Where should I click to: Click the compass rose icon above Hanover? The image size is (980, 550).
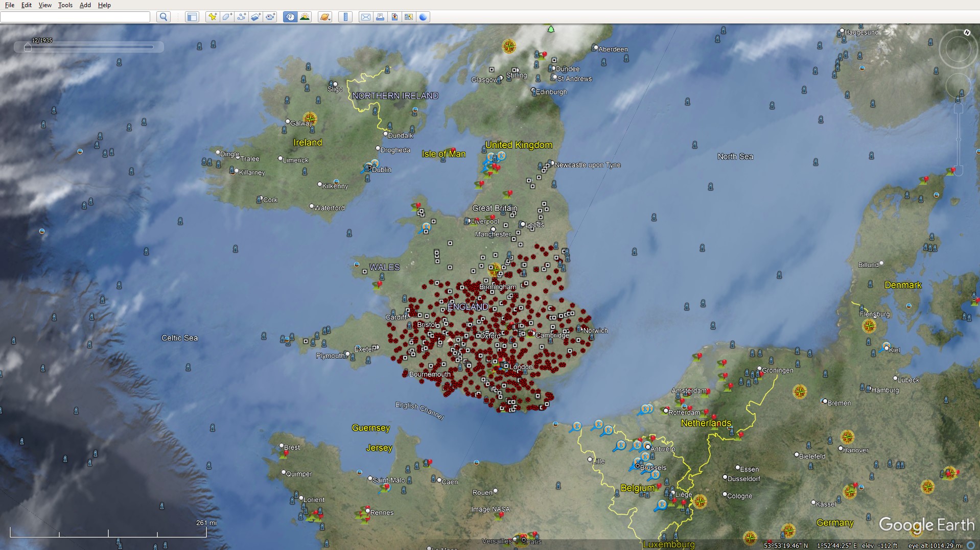[x=847, y=437]
